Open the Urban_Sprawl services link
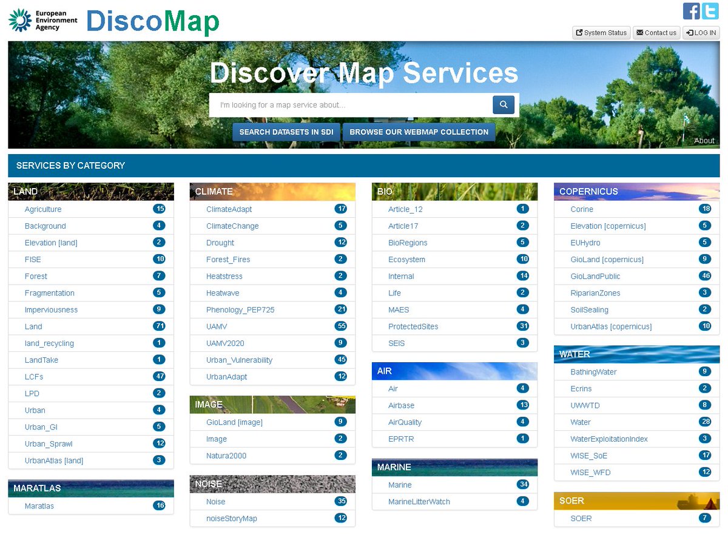The height and width of the screenshot is (560, 728). pyautogui.click(x=49, y=444)
